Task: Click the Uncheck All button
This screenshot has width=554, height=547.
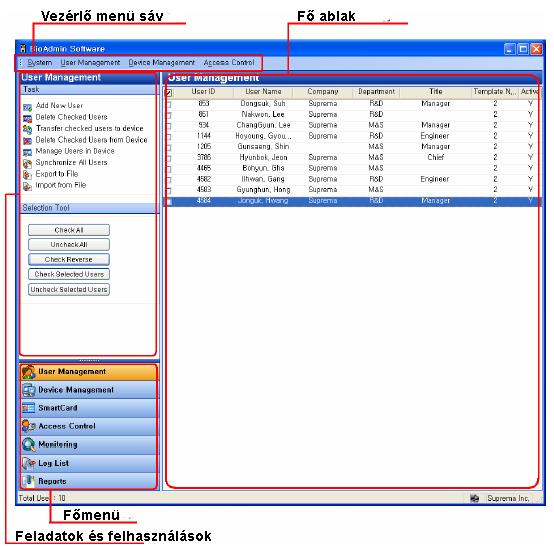Action: pos(69,245)
